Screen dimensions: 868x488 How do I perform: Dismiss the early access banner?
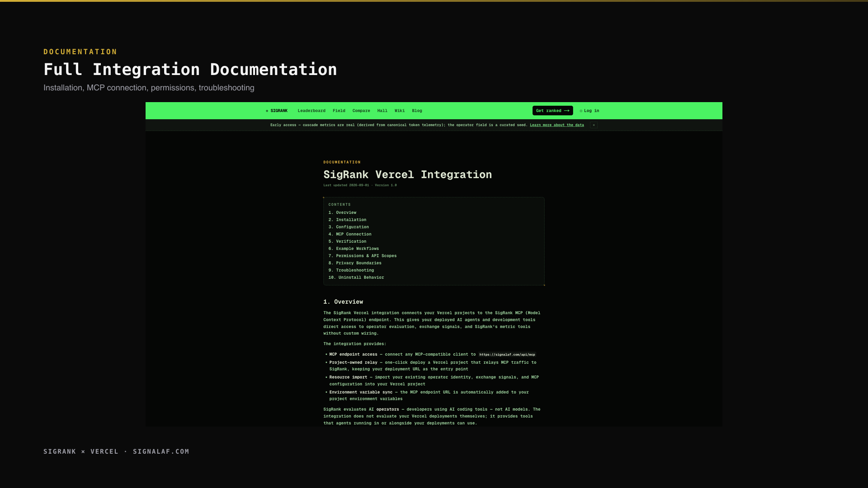(594, 125)
